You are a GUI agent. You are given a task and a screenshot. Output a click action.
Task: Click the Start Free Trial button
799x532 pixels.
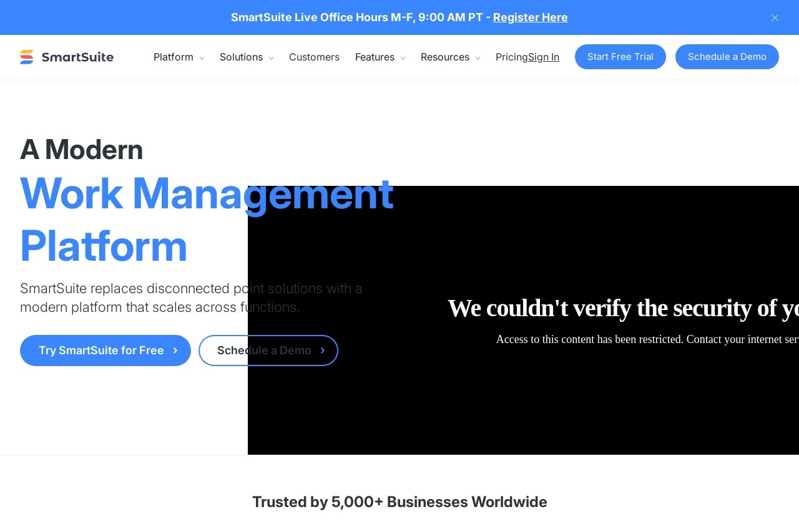(620, 57)
